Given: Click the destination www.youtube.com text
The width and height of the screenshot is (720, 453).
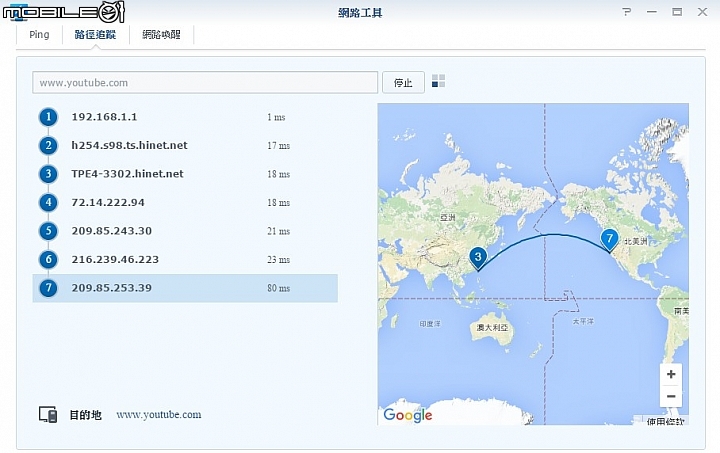Looking at the screenshot, I should pyautogui.click(x=158, y=414).
